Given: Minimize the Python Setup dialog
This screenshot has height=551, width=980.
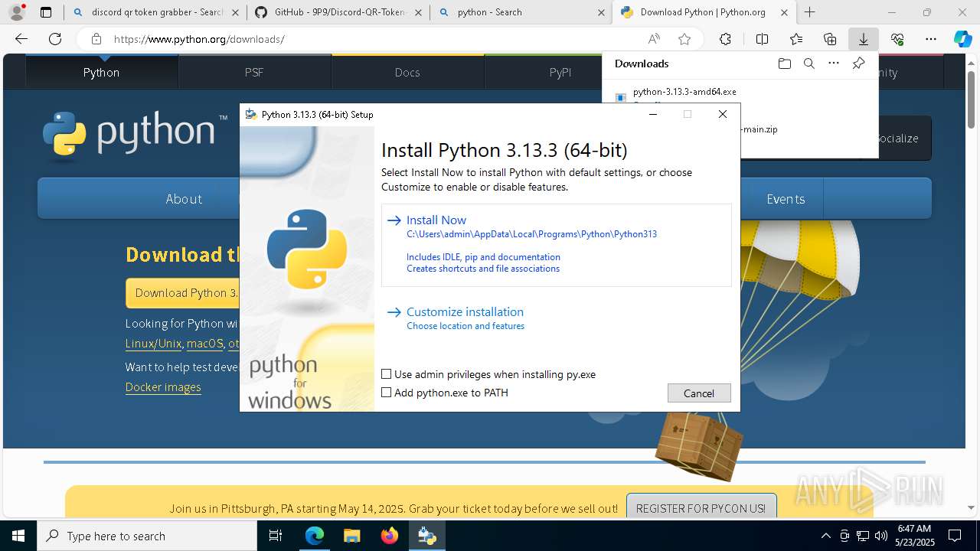Looking at the screenshot, I should pyautogui.click(x=653, y=114).
